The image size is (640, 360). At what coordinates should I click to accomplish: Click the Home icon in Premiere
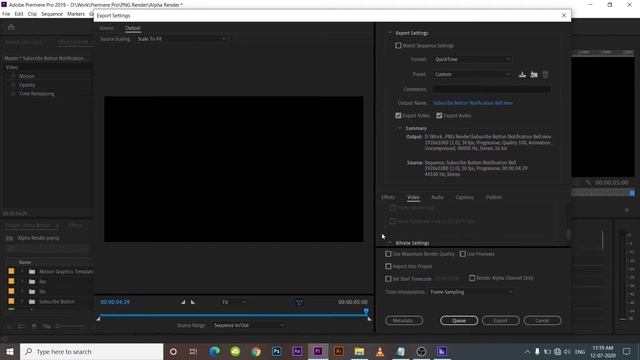(11, 27)
